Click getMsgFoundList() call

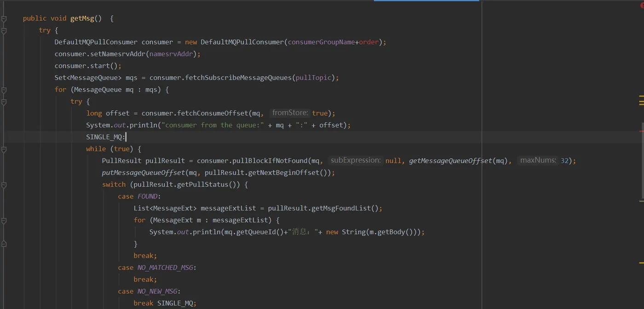click(345, 208)
